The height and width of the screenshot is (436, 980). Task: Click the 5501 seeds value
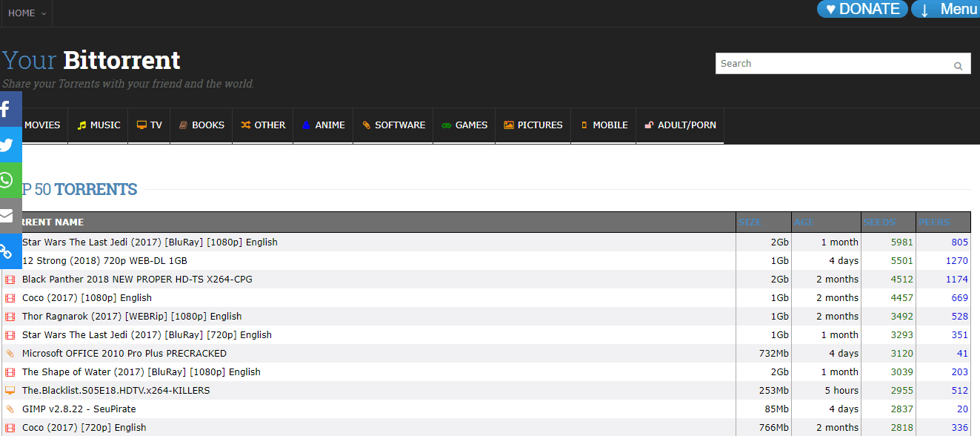pyautogui.click(x=902, y=261)
